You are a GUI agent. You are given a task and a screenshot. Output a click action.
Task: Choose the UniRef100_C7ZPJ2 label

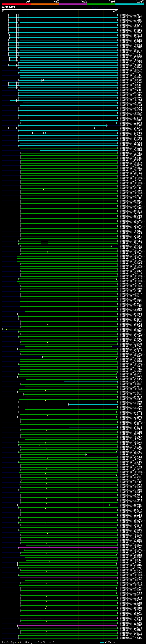click(131, 503)
